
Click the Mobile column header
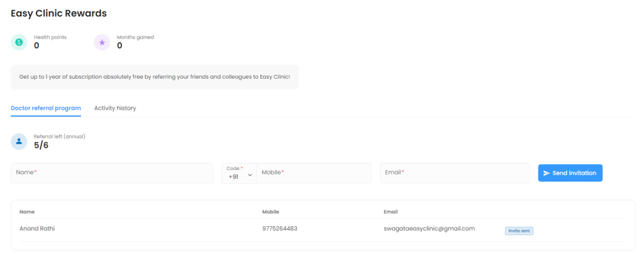click(270, 212)
